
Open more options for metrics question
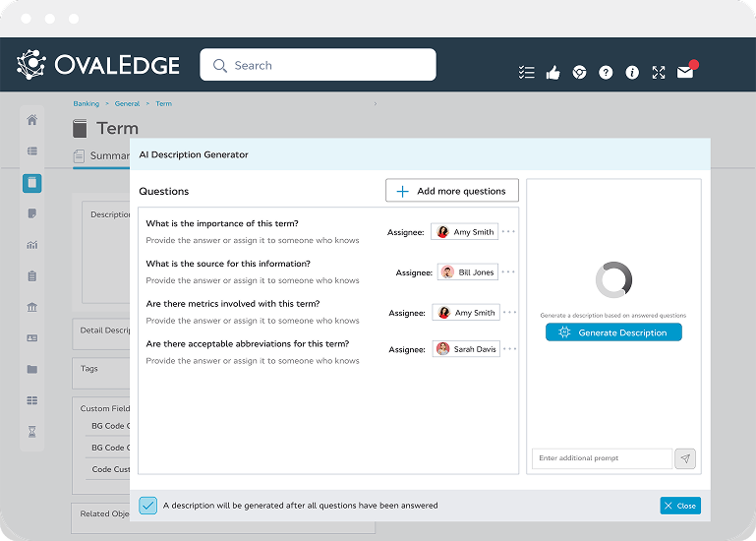click(x=509, y=312)
